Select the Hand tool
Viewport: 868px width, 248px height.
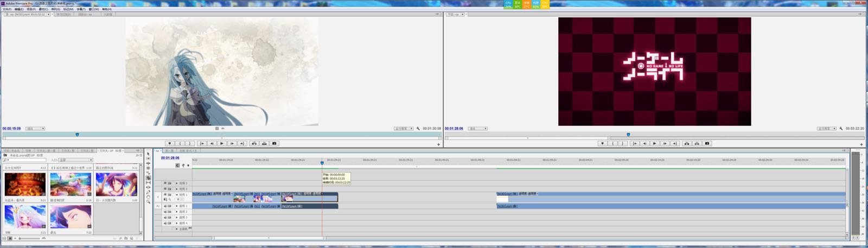coord(148,196)
